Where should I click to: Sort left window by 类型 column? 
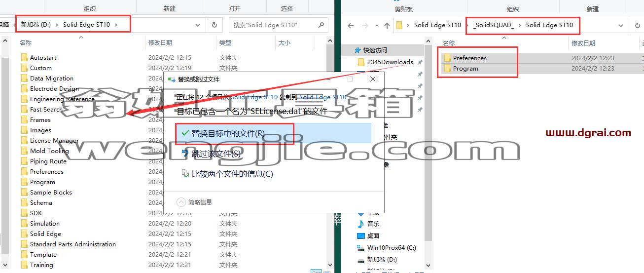225,43
